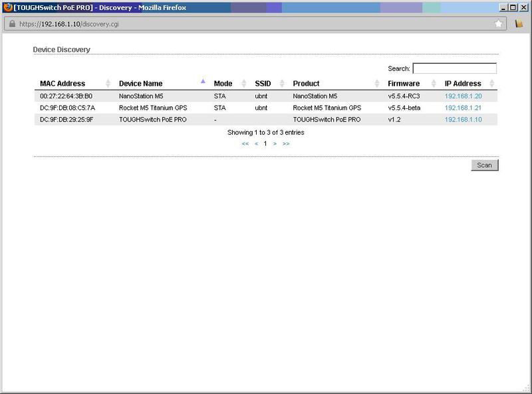Open IP link 192.168.1.21
Image resolution: width=532 pixels, height=394 pixels.
click(463, 108)
